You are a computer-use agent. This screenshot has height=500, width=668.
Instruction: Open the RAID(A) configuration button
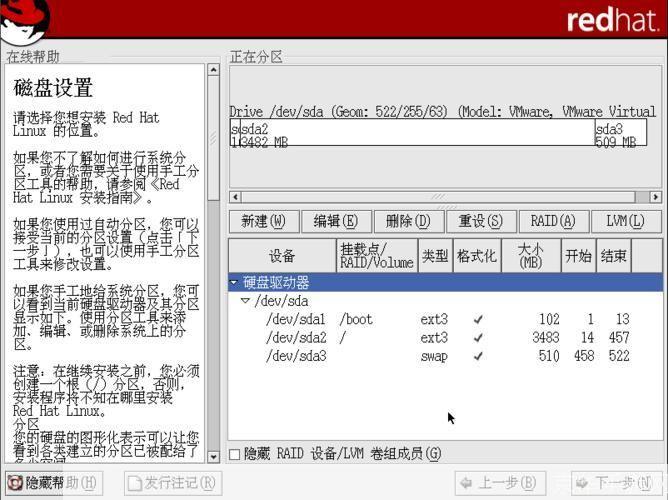(x=553, y=221)
